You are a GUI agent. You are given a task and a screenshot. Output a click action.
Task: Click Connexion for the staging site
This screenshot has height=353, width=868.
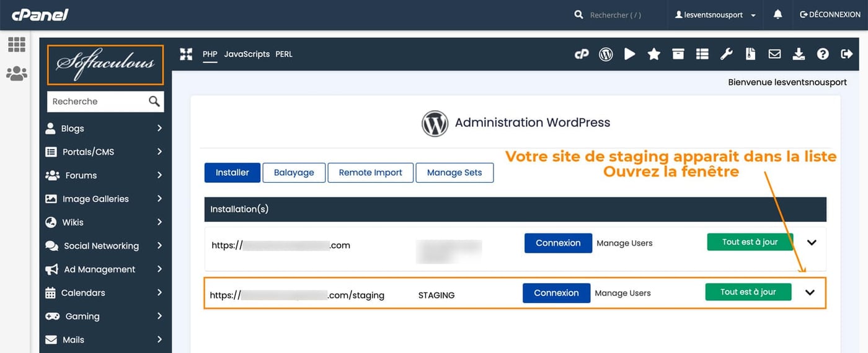coord(556,293)
